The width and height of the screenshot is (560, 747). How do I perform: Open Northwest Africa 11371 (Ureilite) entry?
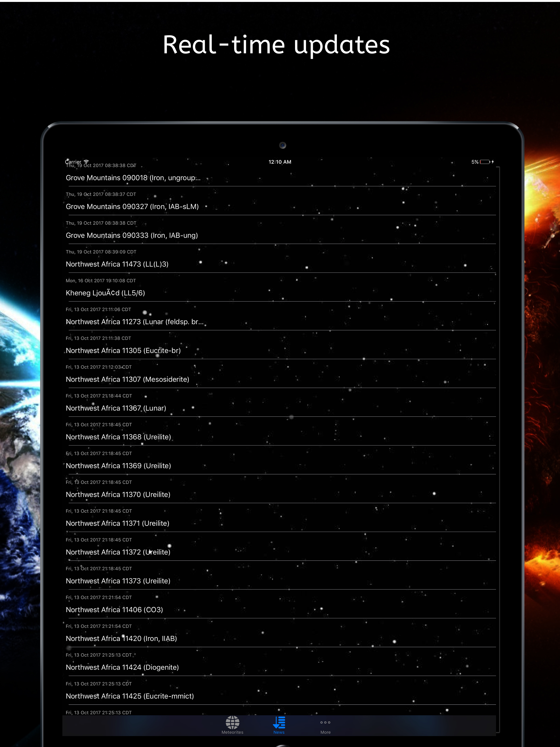coord(118,523)
